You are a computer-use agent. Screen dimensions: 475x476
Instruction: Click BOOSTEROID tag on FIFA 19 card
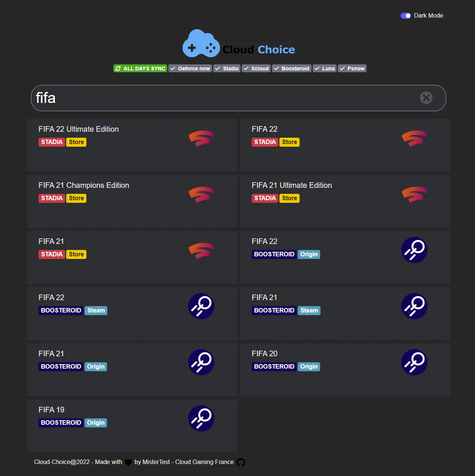[61, 423]
